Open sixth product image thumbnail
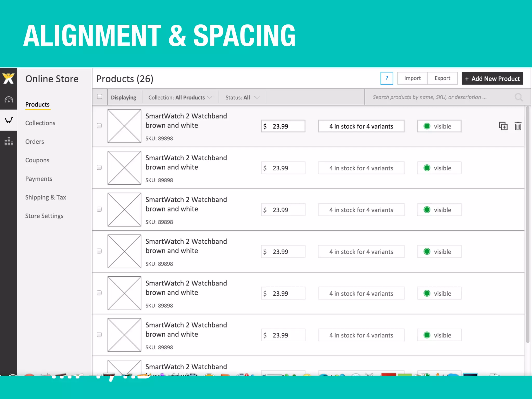 click(x=124, y=335)
